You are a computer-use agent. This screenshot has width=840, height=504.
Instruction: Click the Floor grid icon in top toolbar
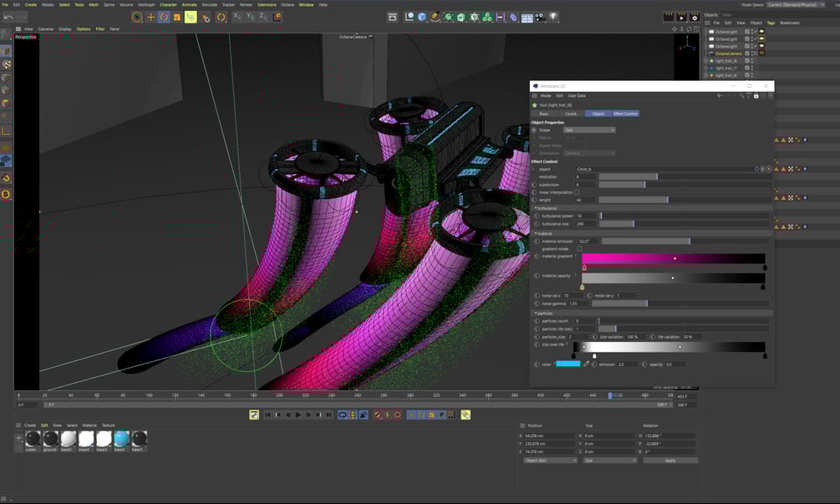[x=527, y=18]
